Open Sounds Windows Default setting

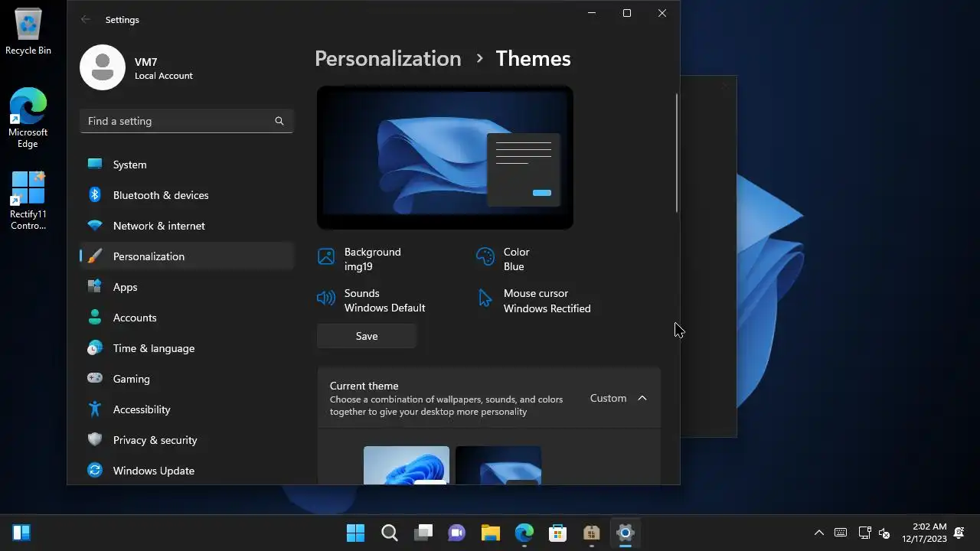click(371, 300)
